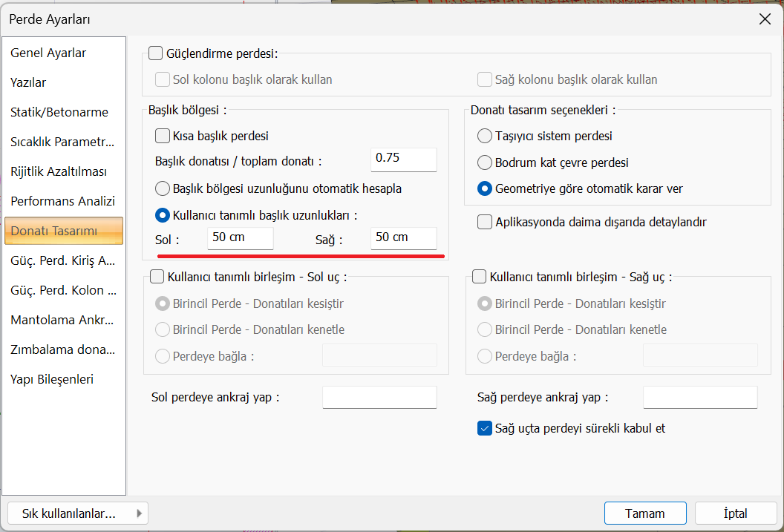Image resolution: width=784 pixels, height=532 pixels.
Task: Close the Perde Ayarları dialog
Action: point(765,19)
